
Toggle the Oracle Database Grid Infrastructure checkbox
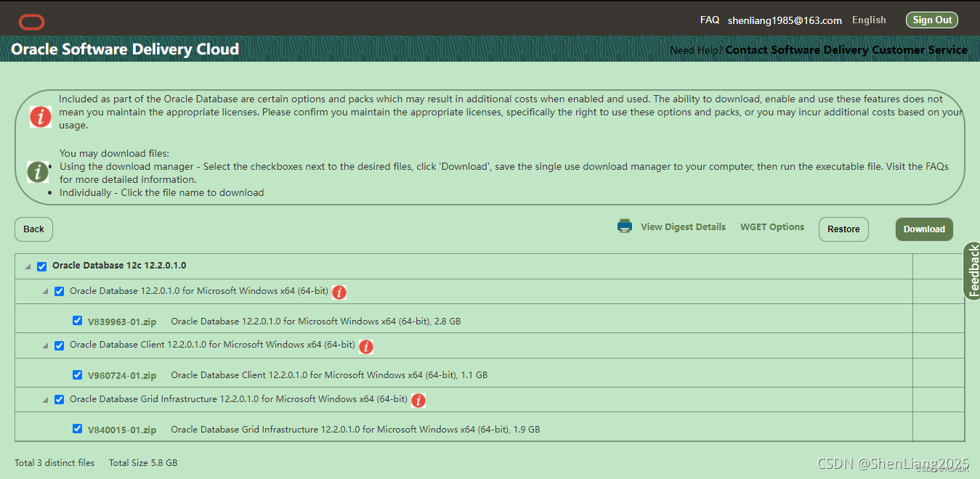point(60,400)
